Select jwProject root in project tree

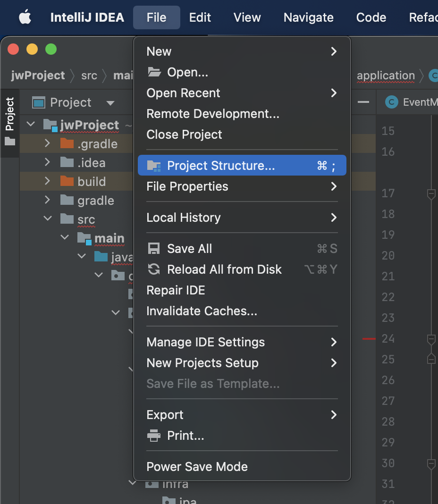coord(89,125)
